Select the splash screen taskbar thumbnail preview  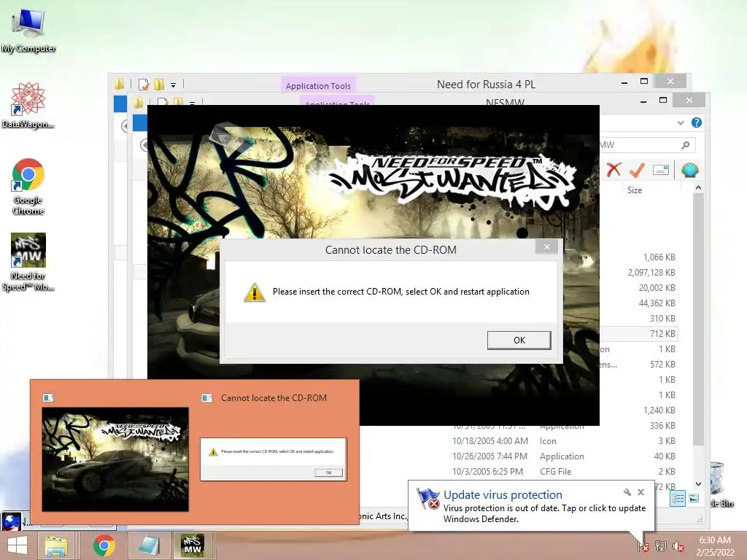(x=115, y=459)
